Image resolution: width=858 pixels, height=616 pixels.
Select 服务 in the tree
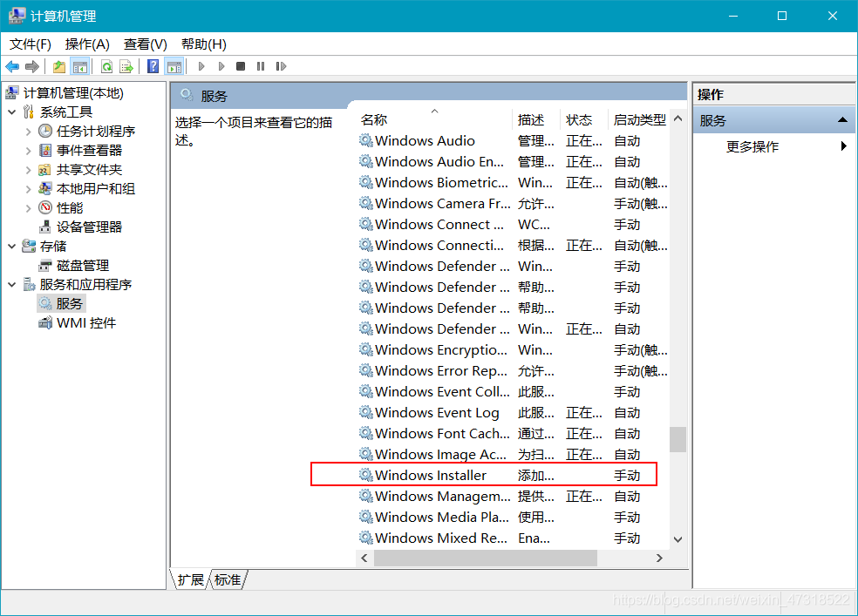[69, 303]
